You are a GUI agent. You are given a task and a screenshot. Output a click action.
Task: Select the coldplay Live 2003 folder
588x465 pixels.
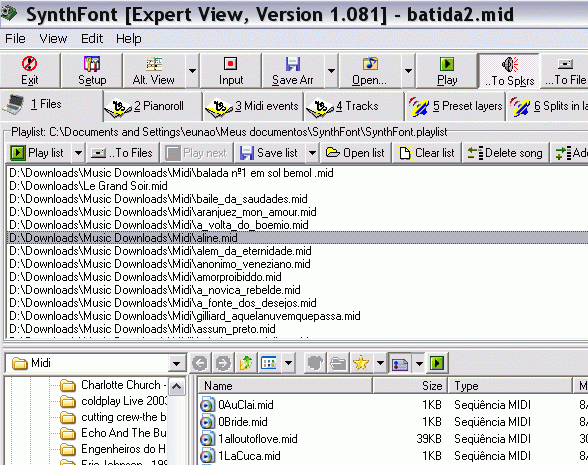point(112,401)
